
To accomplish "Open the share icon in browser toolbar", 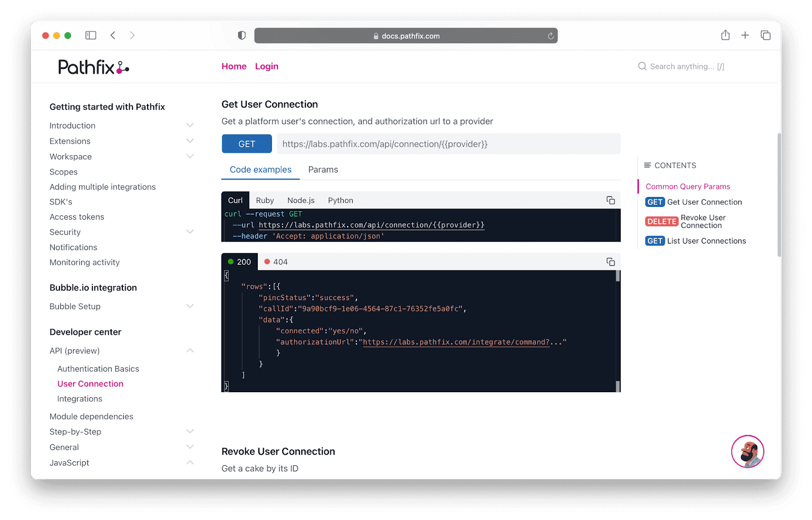I will click(x=725, y=35).
